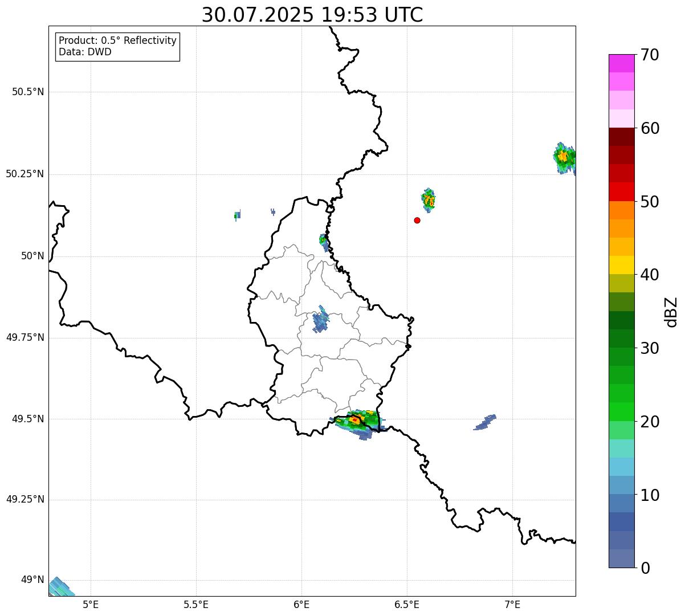Click the dark blue swatch below 10
Viewport: 685px width, 616px height.
[621, 522]
